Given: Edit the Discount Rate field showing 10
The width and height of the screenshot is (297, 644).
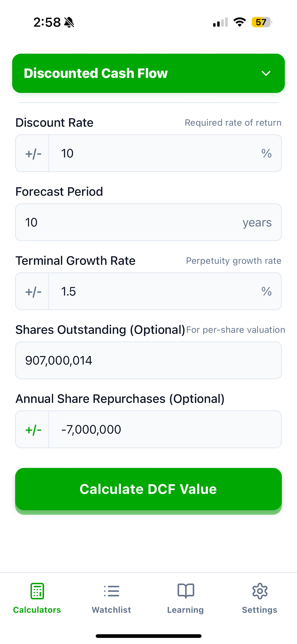Looking at the screenshot, I should pos(165,153).
